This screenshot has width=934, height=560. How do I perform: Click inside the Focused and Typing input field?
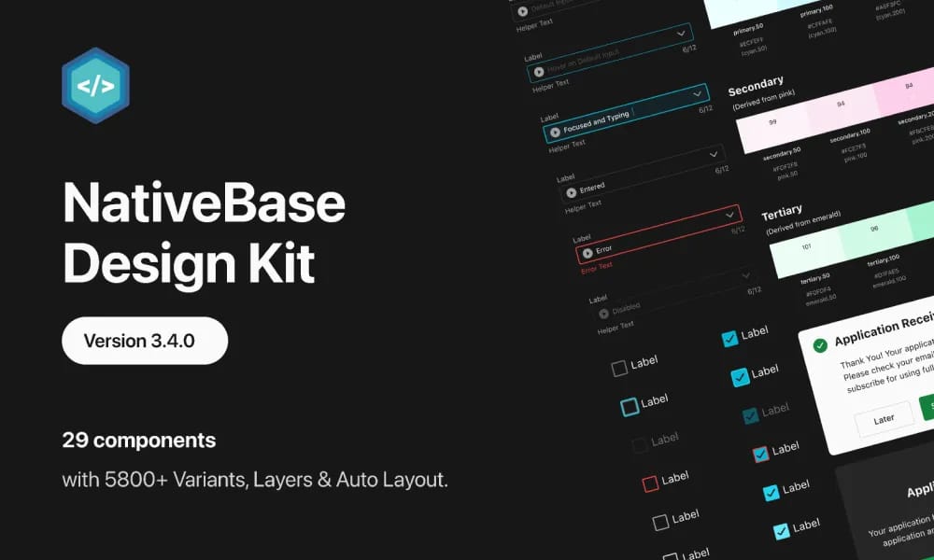tap(626, 113)
